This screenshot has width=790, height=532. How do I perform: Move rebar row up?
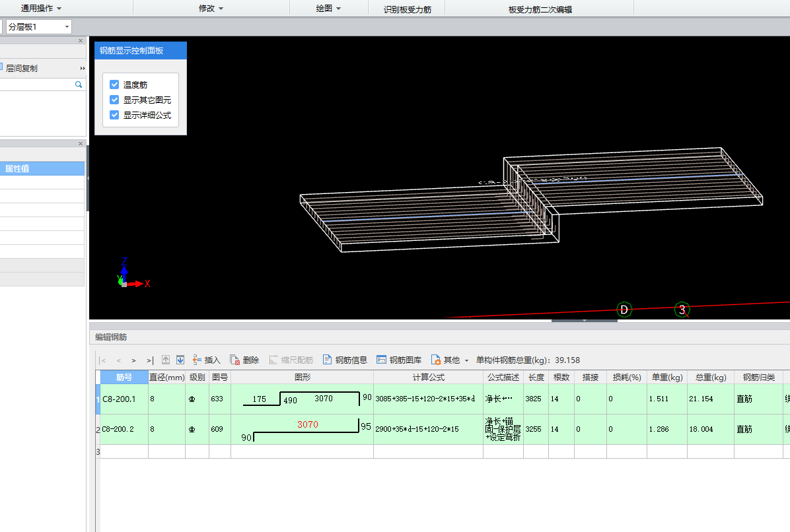coord(166,360)
